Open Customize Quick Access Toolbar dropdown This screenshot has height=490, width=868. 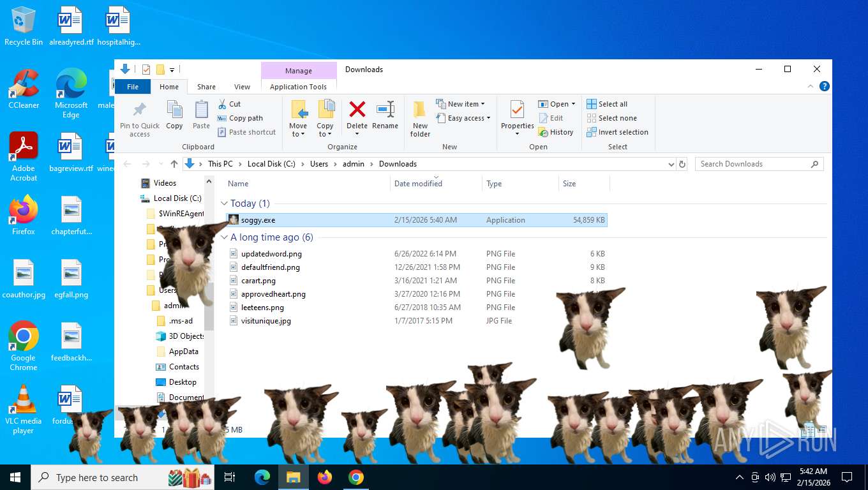click(172, 70)
